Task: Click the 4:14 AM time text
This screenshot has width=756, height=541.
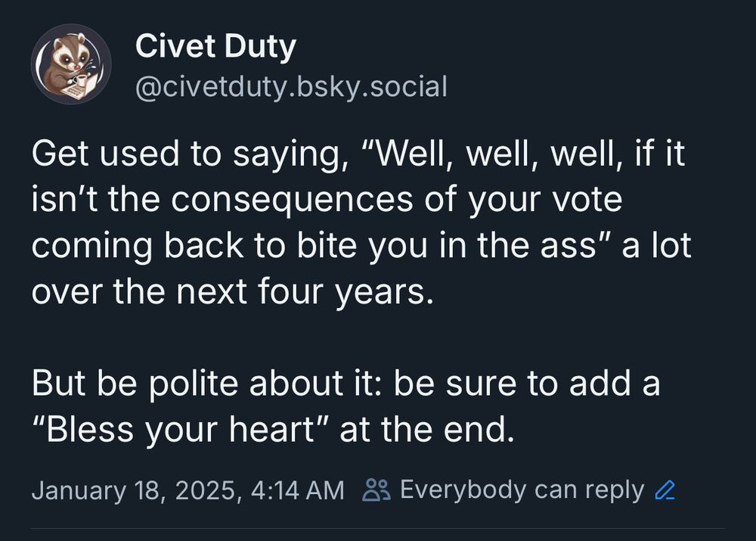Action: (298, 490)
